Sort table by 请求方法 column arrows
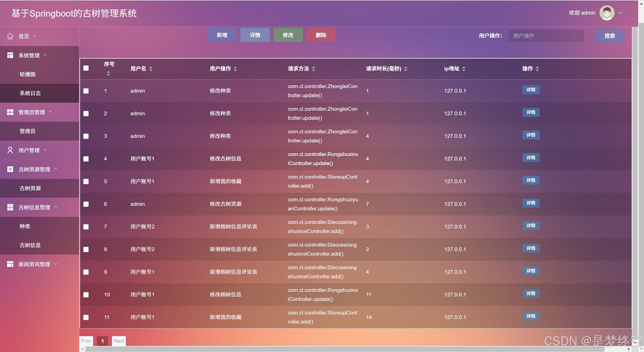 (x=314, y=69)
